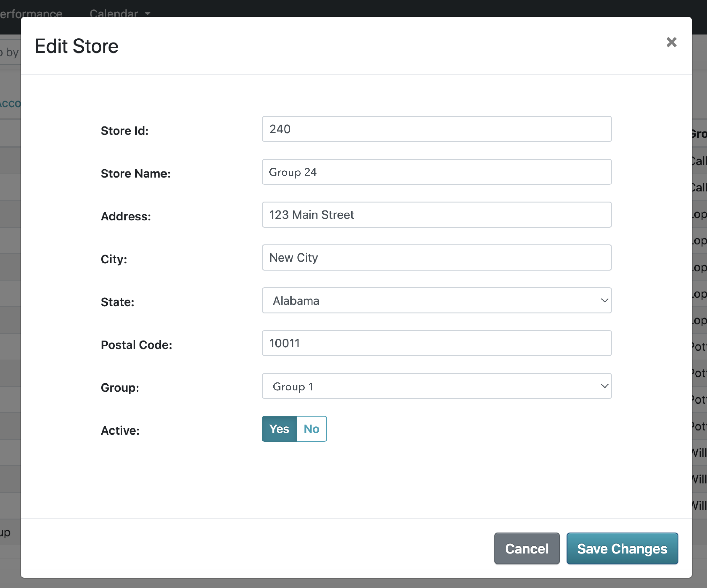Expand the Calendar dropdown arrow
The width and height of the screenshot is (707, 588).
click(147, 14)
